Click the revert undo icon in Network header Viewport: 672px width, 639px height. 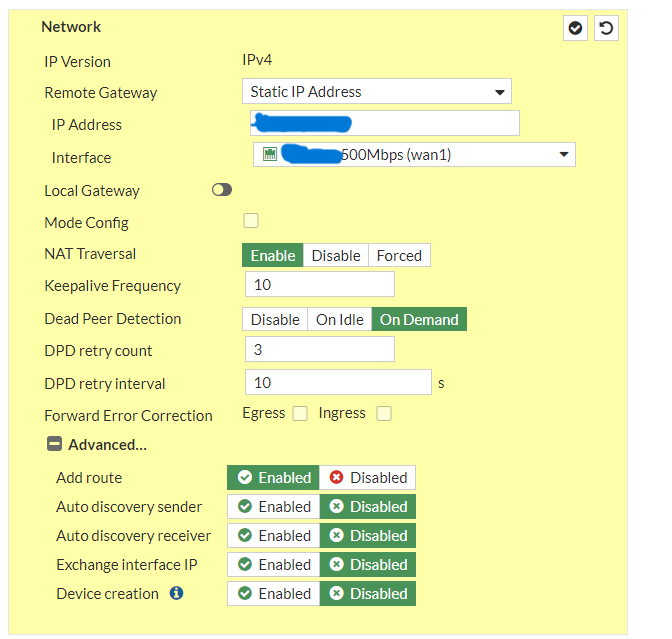point(606,28)
